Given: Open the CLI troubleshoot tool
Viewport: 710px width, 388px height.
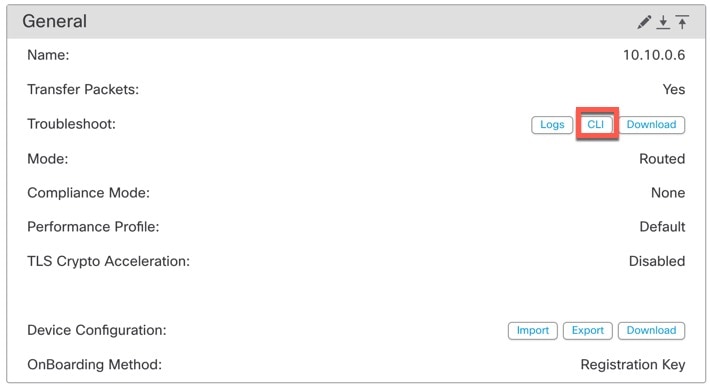Looking at the screenshot, I should tap(596, 125).
